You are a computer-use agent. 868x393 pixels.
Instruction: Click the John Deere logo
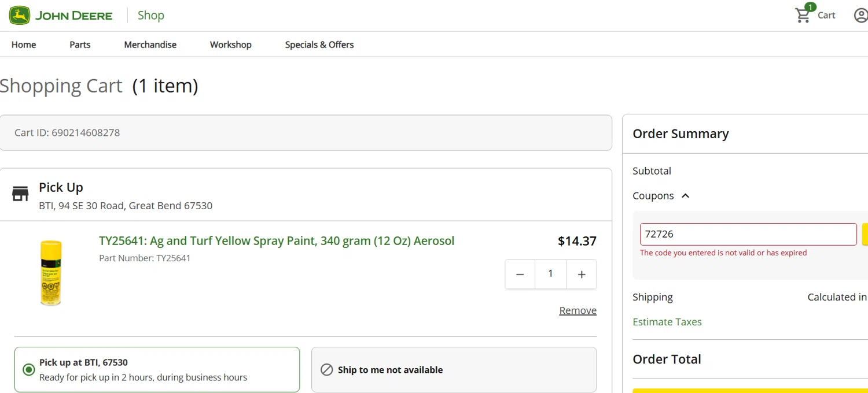(x=61, y=16)
